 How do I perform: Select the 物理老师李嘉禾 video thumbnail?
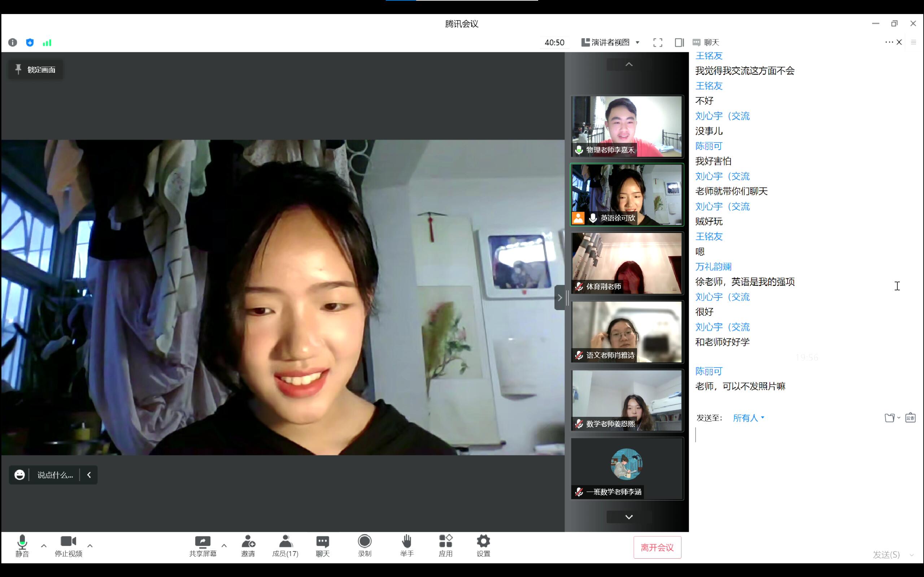(x=627, y=126)
